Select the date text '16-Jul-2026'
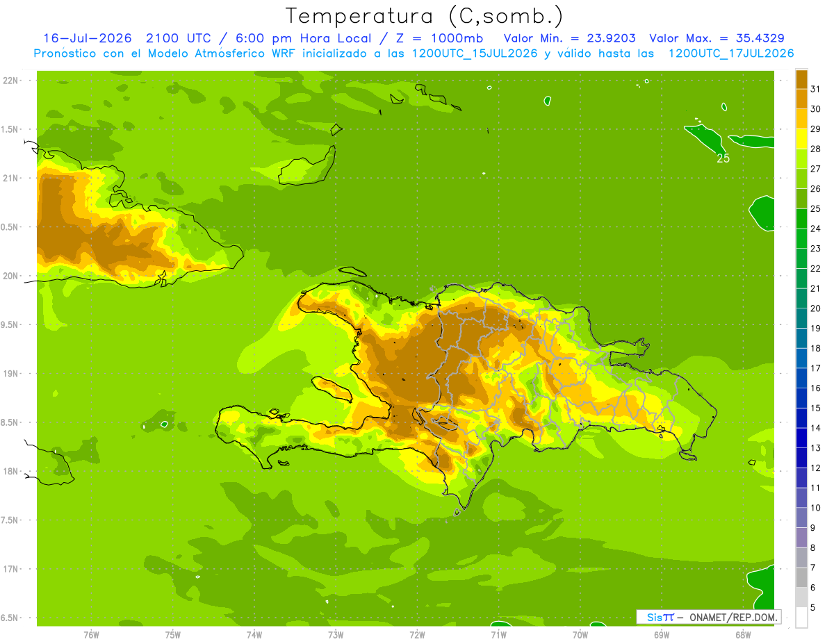This screenshot has height=644, width=834. click(88, 38)
